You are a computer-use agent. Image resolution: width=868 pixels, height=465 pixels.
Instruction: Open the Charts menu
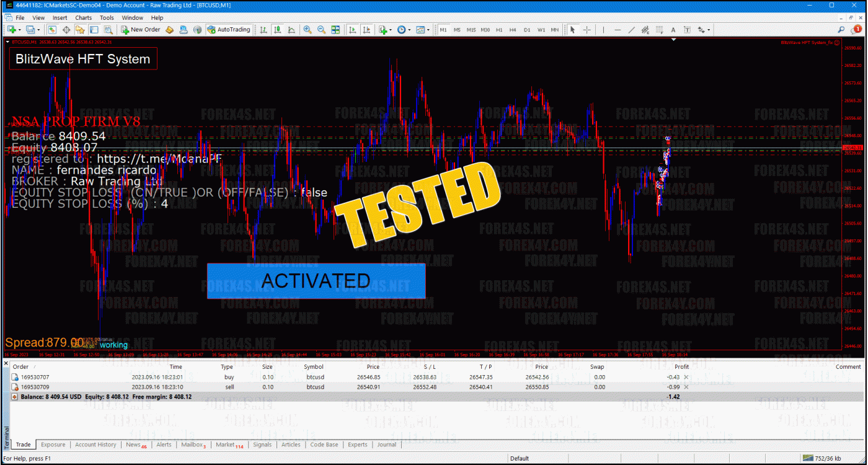click(83, 18)
